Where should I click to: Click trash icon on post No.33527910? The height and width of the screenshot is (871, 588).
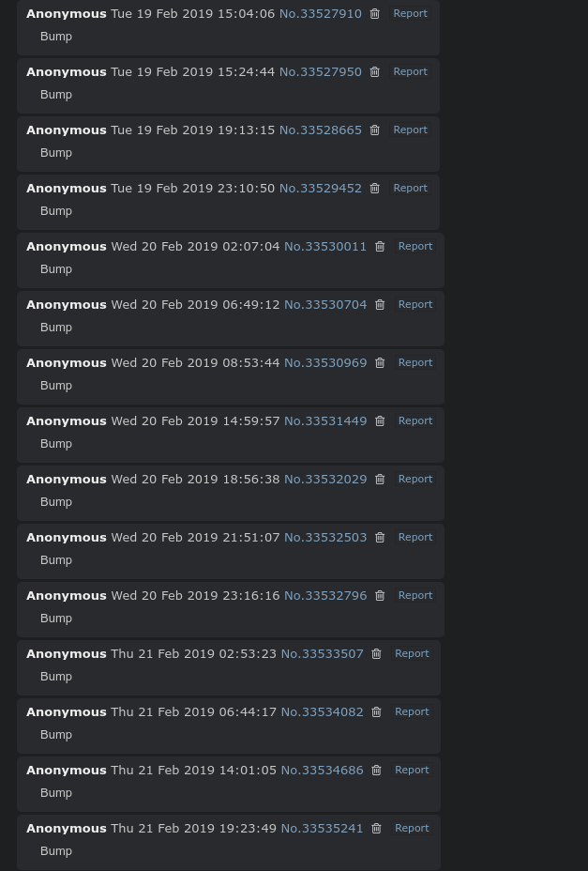[374, 14]
